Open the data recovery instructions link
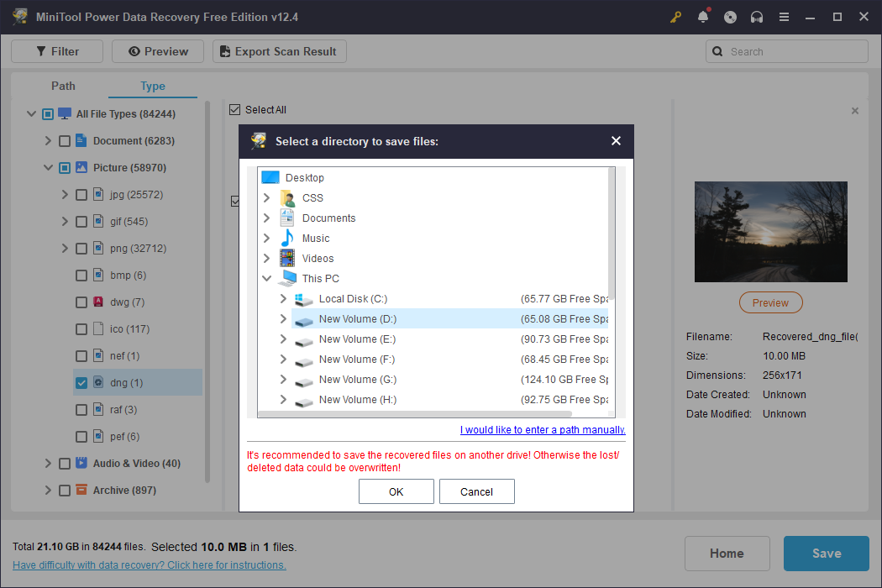This screenshot has height=588, width=882. point(149,565)
